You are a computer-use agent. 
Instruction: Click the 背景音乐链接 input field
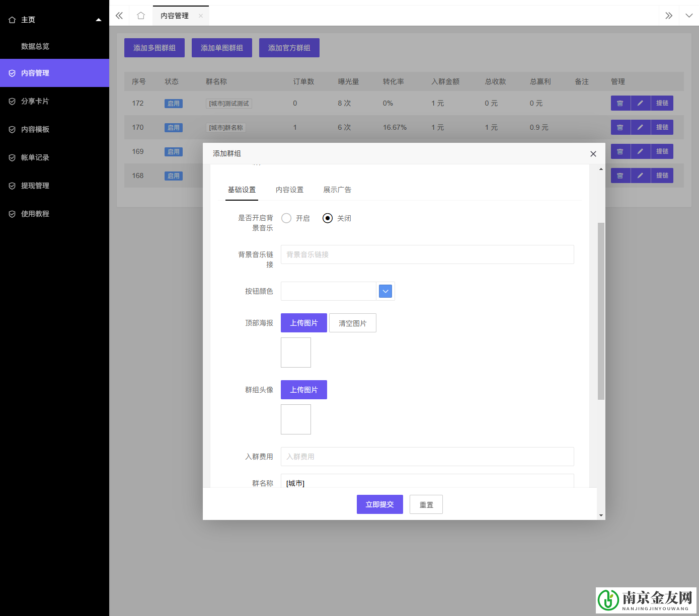point(427,254)
